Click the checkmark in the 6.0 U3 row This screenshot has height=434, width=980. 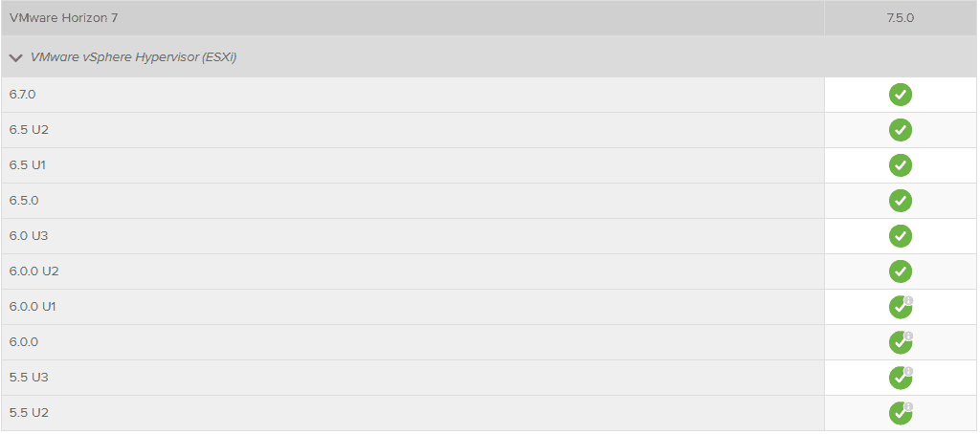(900, 236)
